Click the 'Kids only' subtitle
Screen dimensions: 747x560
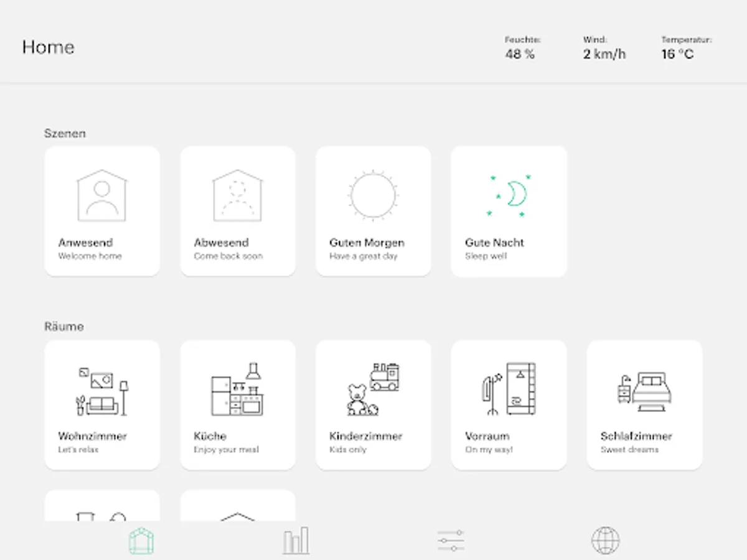[348, 450]
